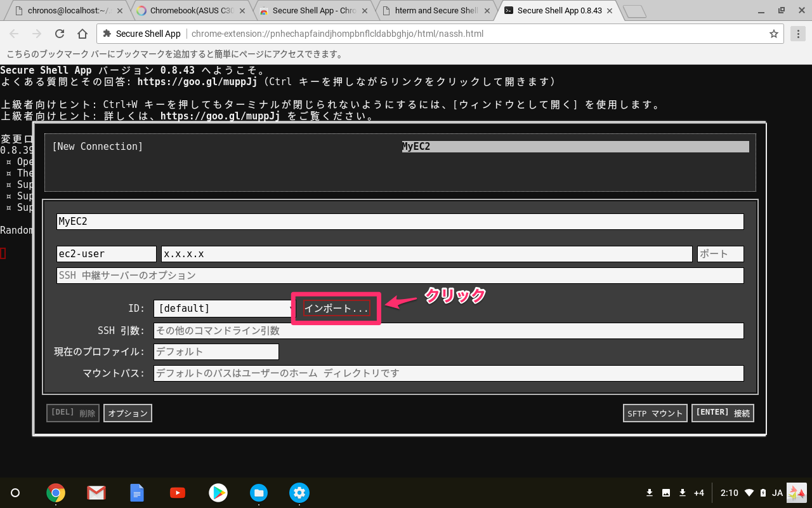
Task: Click the 2:10 clock in tray
Action: point(730,493)
